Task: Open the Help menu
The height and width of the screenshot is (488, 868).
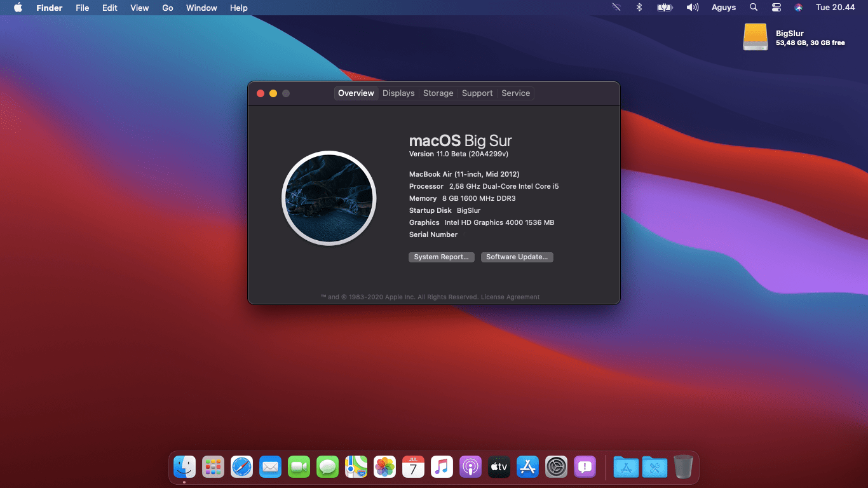Action: pyautogui.click(x=239, y=8)
